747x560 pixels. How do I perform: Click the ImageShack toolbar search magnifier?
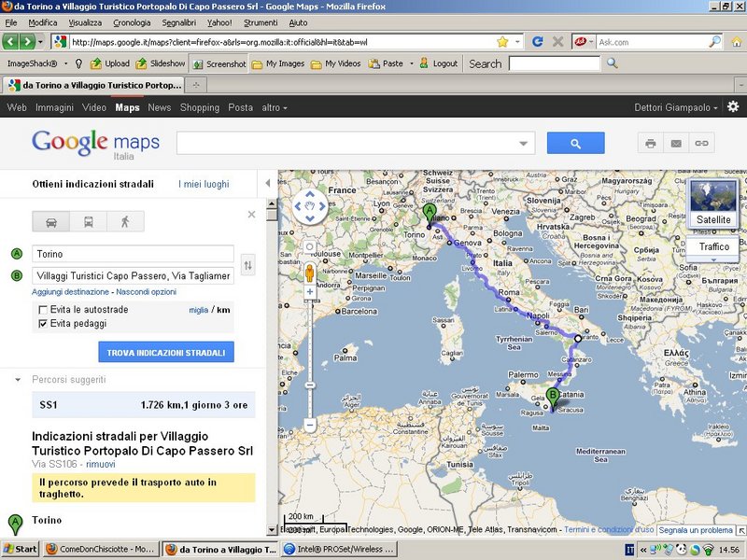coord(613,63)
